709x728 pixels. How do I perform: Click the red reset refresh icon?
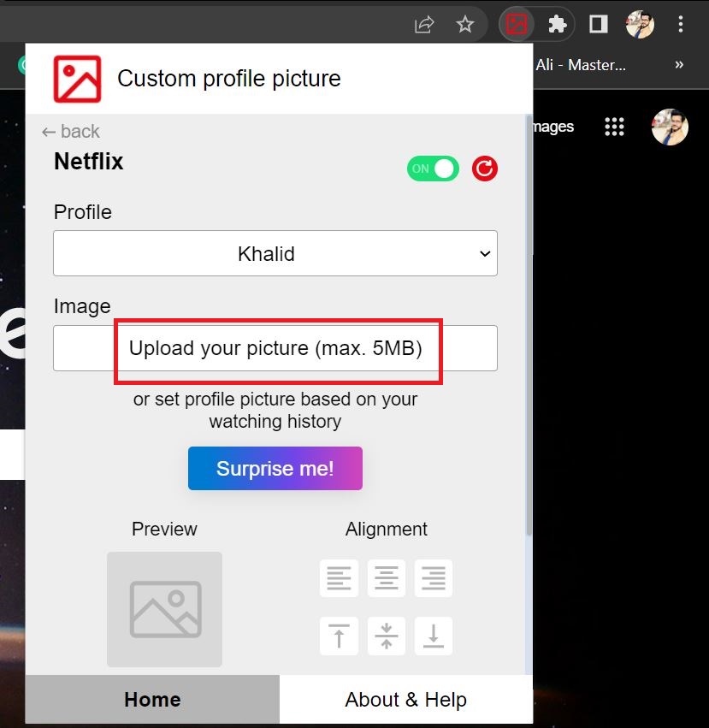(x=485, y=169)
